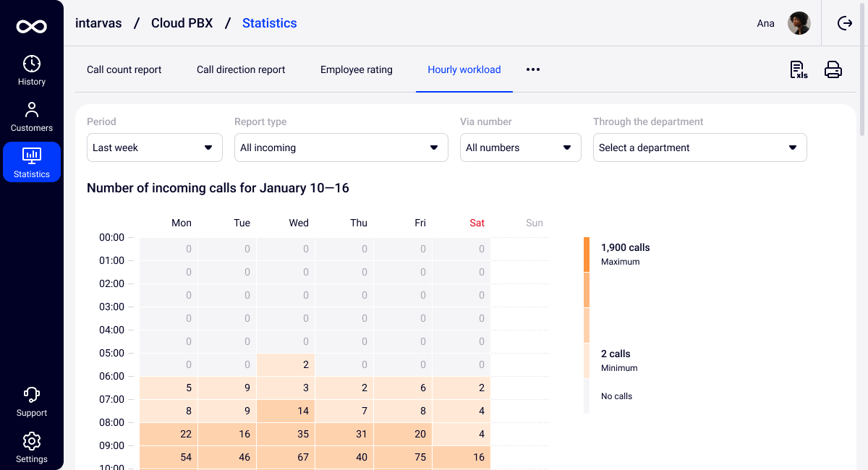Select the Employee rating tab
The height and width of the screenshot is (470, 868).
tap(357, 70)
